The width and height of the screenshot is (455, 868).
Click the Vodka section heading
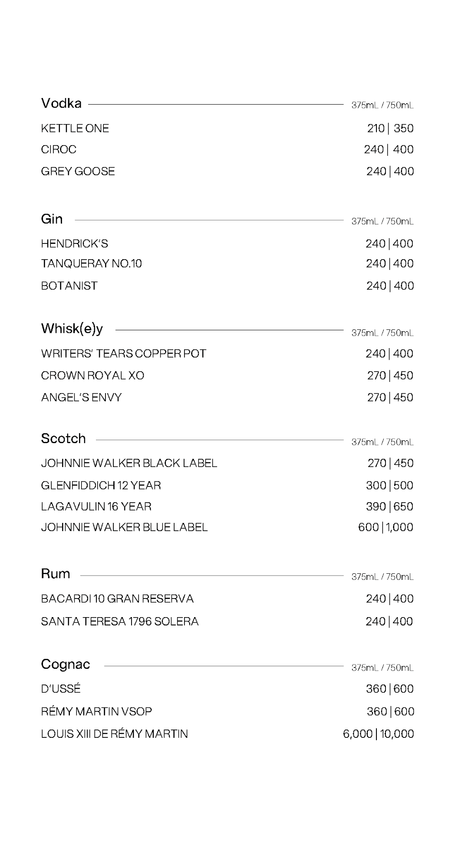pos(61,103)
